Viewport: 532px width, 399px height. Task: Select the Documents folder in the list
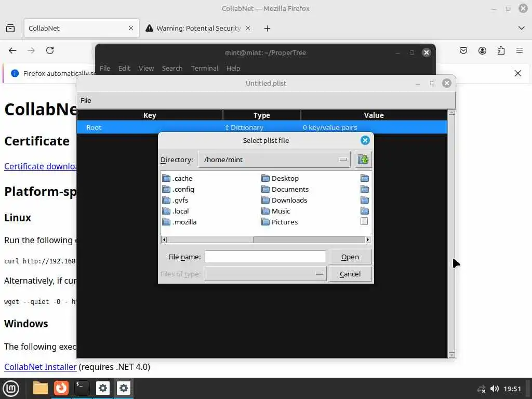point(285,189)
